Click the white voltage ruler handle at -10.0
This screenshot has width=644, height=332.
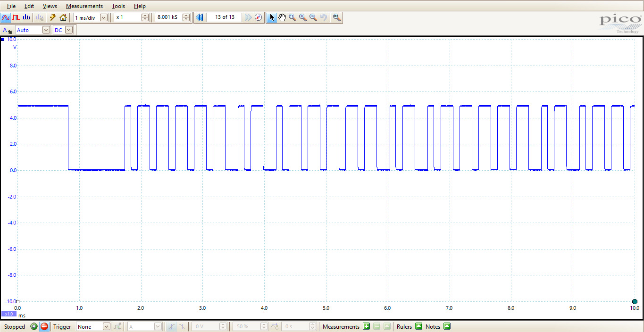(x=17, y=301)
